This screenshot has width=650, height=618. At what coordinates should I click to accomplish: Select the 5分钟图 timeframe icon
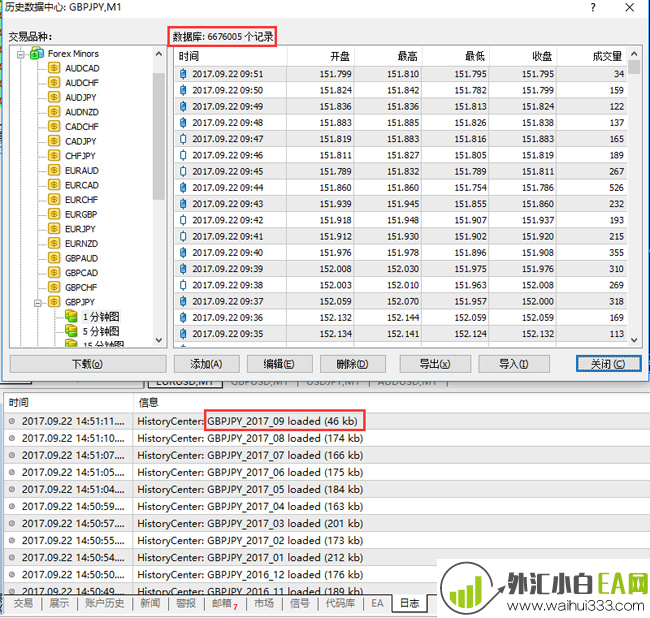pyautogui.click(x=71, y=331)
